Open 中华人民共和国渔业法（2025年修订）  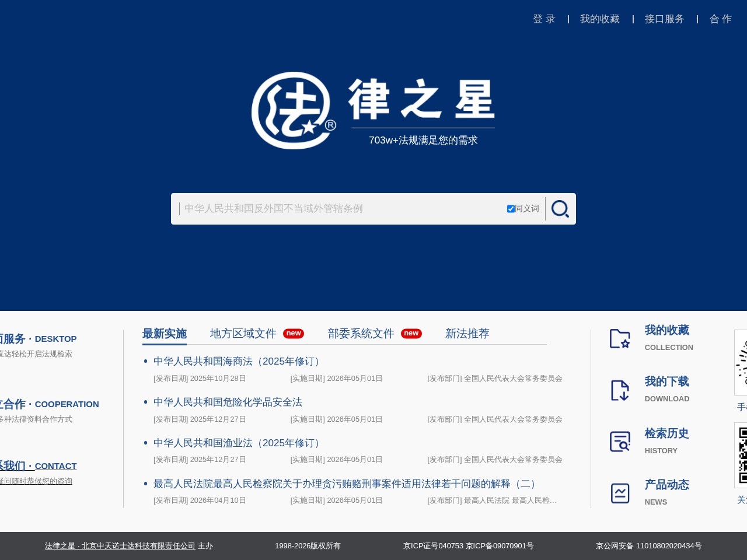pyautogui.click(x=239, y=443)
